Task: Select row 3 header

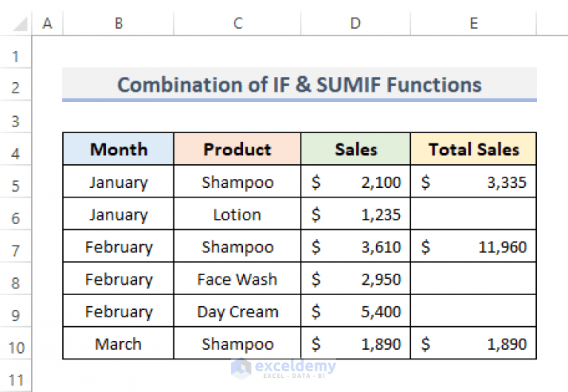Action: (16, 117)
